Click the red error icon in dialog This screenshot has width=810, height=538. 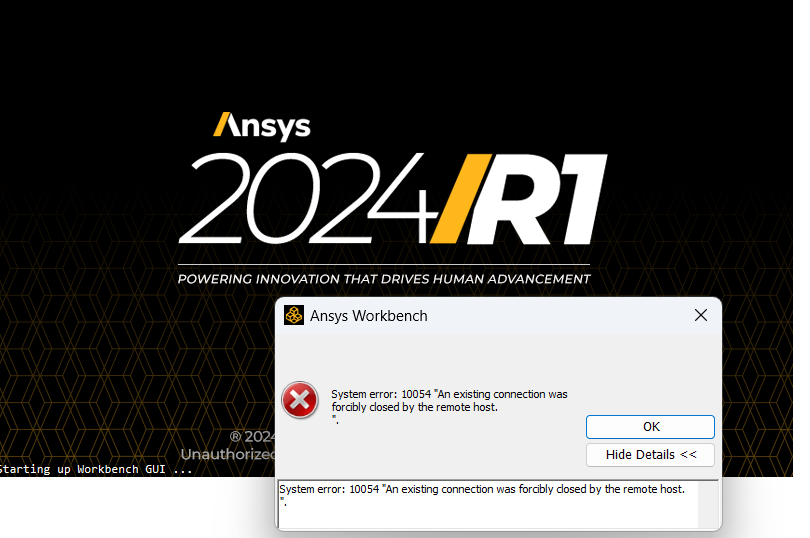pos(300,400)
